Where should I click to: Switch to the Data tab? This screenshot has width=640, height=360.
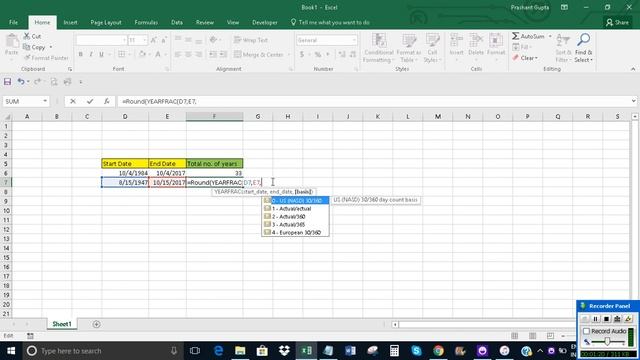click(x=177, y=22)
